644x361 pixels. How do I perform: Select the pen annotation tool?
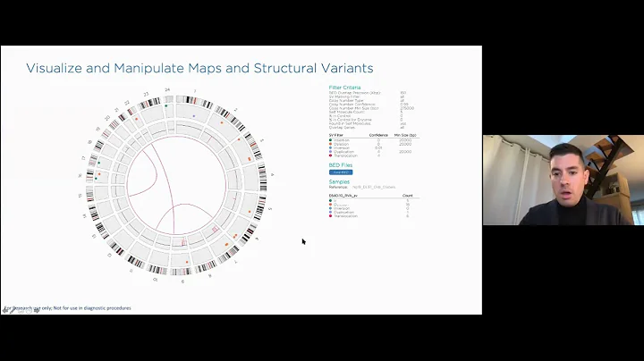point(13,311)
